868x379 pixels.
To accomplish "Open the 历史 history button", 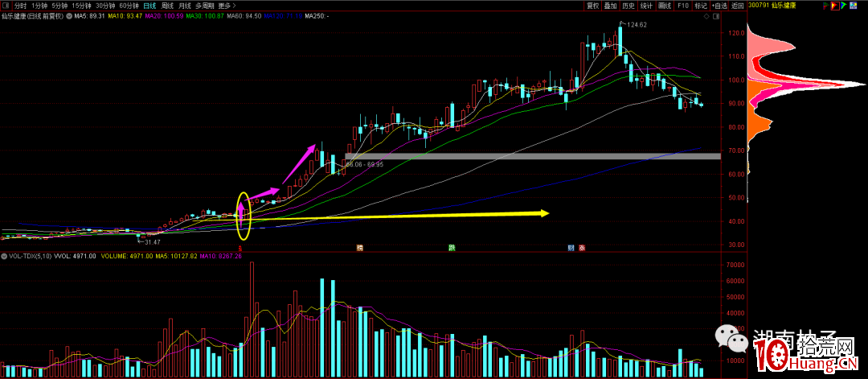I will tap(628, 6).
